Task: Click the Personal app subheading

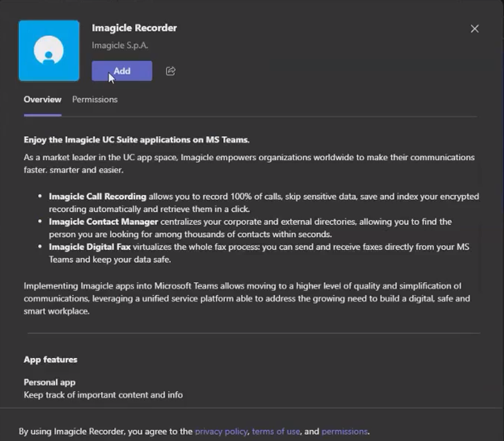Action: point(50,382)
